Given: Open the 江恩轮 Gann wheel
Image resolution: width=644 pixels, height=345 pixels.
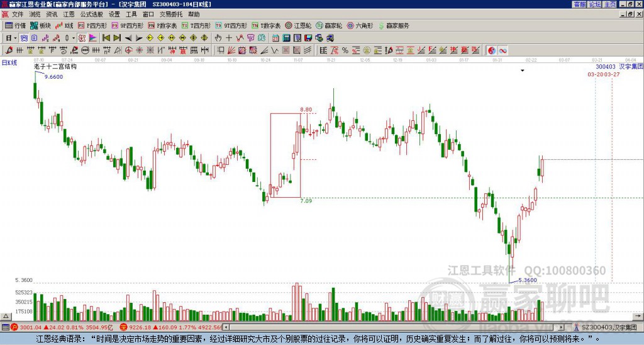Looking at the screenshot, I should pos(298,25).
